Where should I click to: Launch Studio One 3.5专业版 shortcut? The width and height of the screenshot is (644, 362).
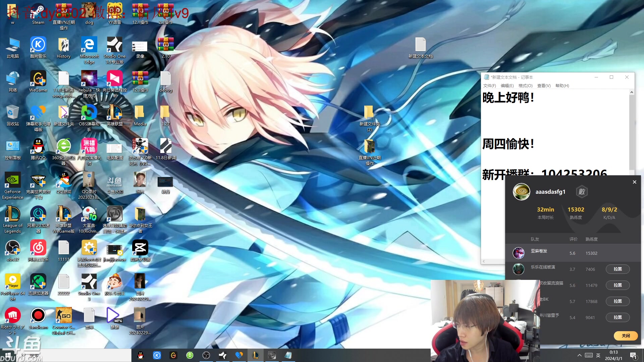pos(115,50)
